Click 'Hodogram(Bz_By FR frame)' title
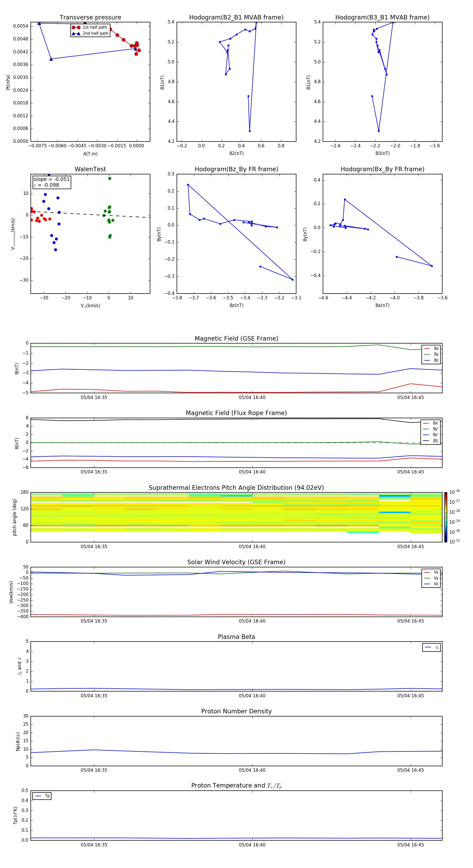Image resolution: width=473 pixels, height=868 pixels. tap(236, 169)
